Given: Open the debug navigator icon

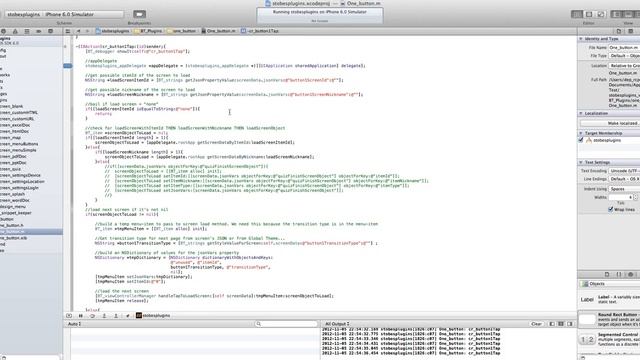Looking at the screenshot, I should [x=27, y=31].
